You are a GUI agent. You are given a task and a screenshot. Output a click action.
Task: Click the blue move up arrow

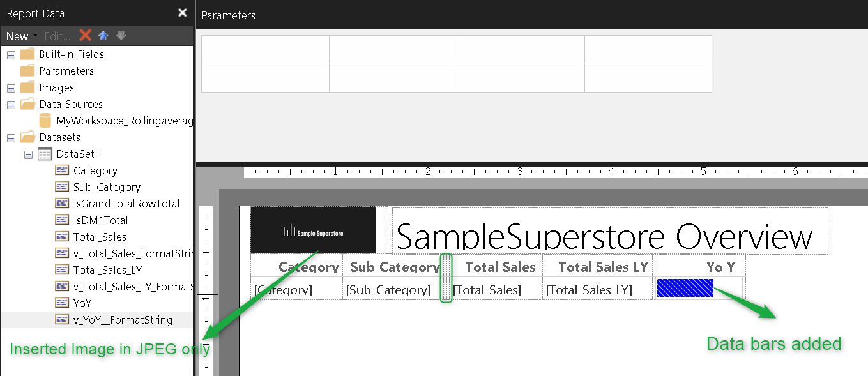(103, 36)
